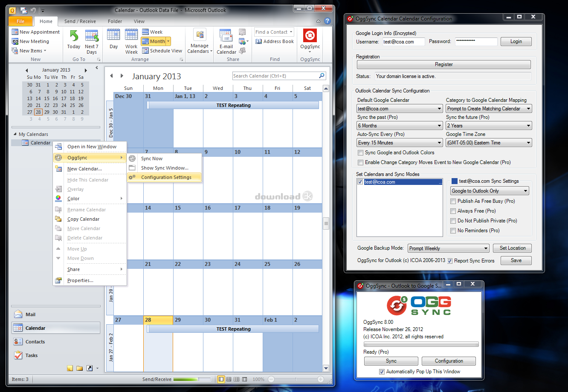The height and width of the screenshot is (392, 568).
Task: Open Category to Google Calendar Mapping dropdown
Action: coord(489,109)
